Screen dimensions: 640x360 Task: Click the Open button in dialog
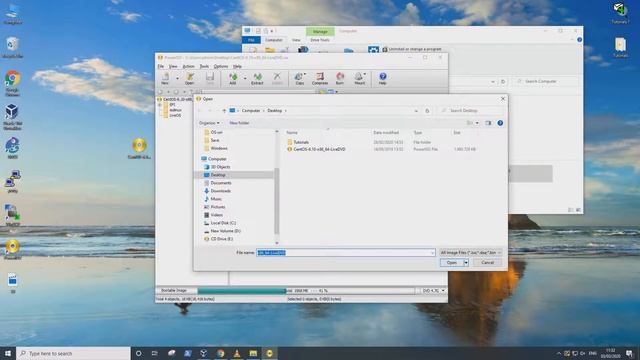click(x=451, y=262)
